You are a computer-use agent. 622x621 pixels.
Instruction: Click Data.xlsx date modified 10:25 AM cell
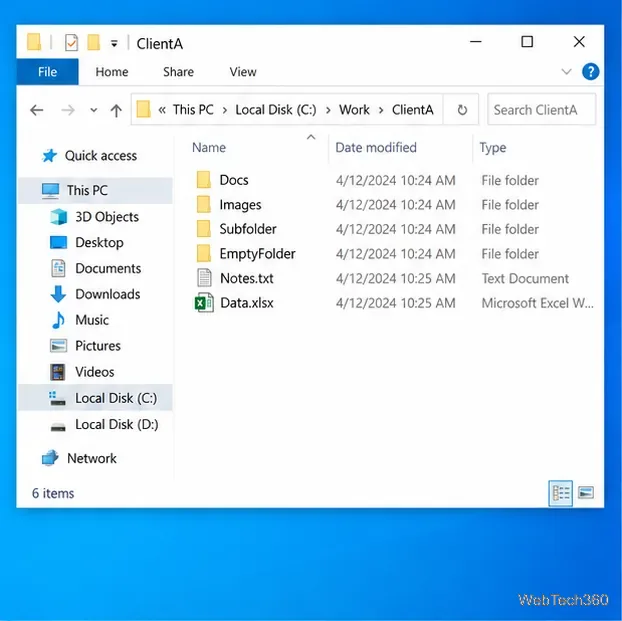pos(395,303)
